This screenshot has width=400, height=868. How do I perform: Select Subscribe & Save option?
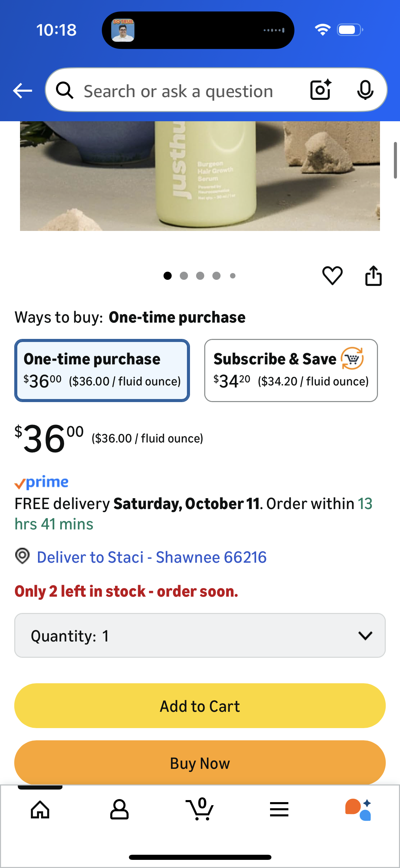coord(291,370)
